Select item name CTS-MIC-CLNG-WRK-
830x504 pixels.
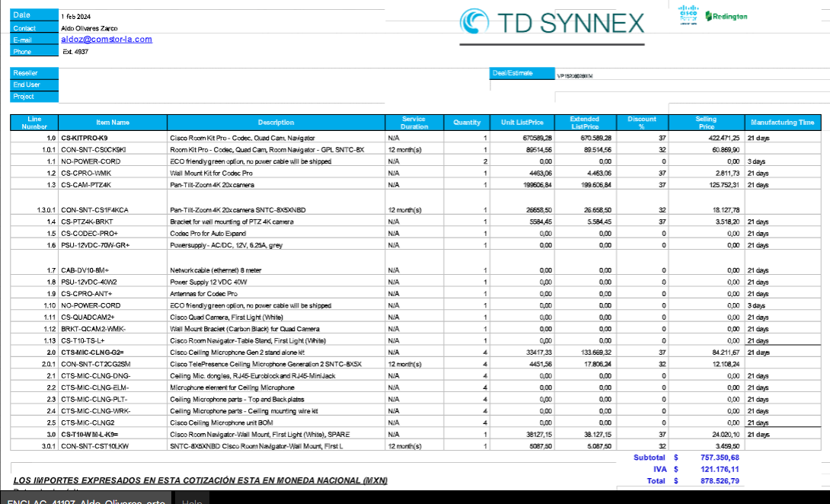coord(96,411)
